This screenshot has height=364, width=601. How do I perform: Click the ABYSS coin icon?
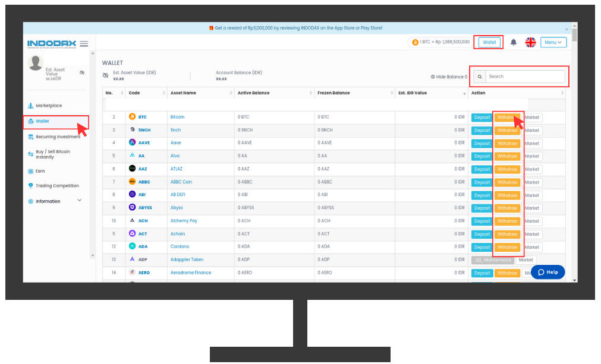point(132,207)
